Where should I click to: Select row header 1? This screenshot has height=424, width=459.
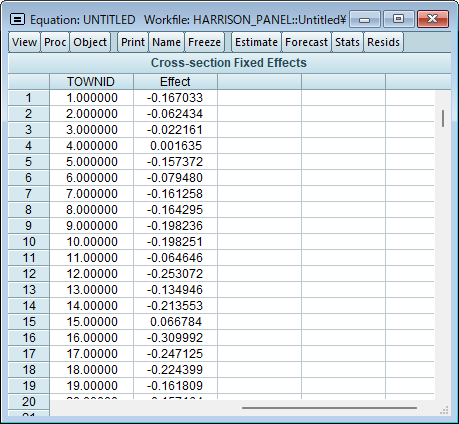coord(29,98)
